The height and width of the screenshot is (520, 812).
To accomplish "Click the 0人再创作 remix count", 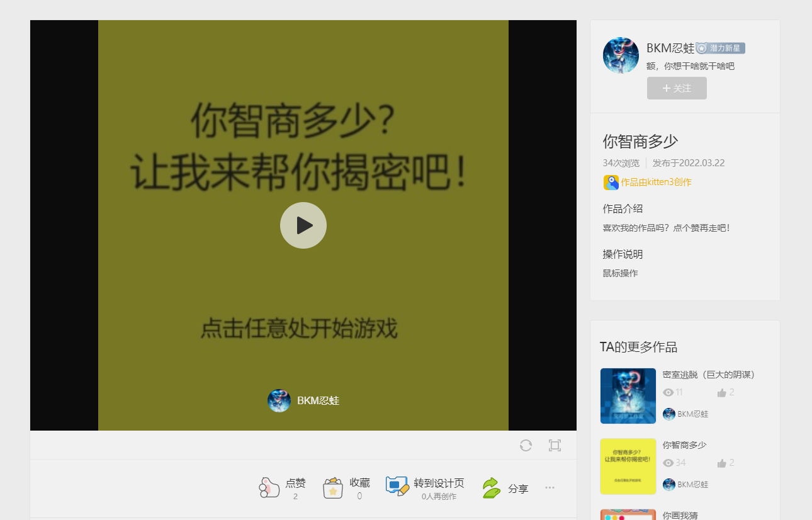I will coord(439,497).
